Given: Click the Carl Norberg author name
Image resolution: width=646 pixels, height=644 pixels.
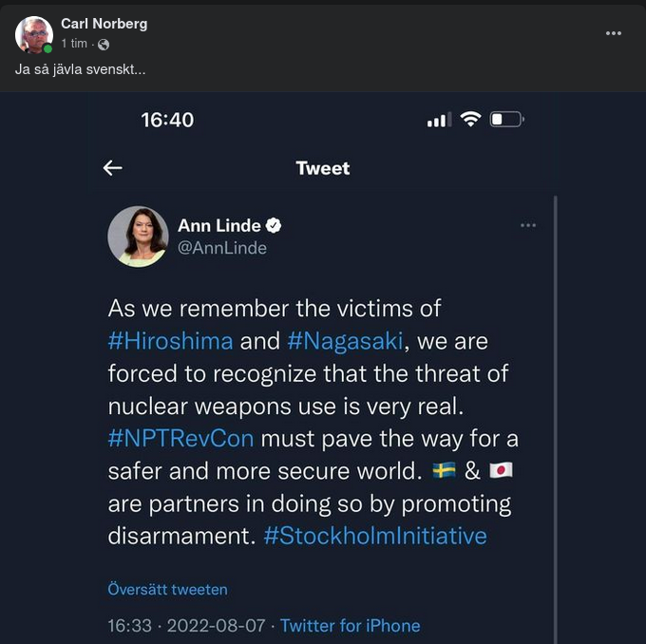Looking at the screenshot, I should [x=104, y=24].
